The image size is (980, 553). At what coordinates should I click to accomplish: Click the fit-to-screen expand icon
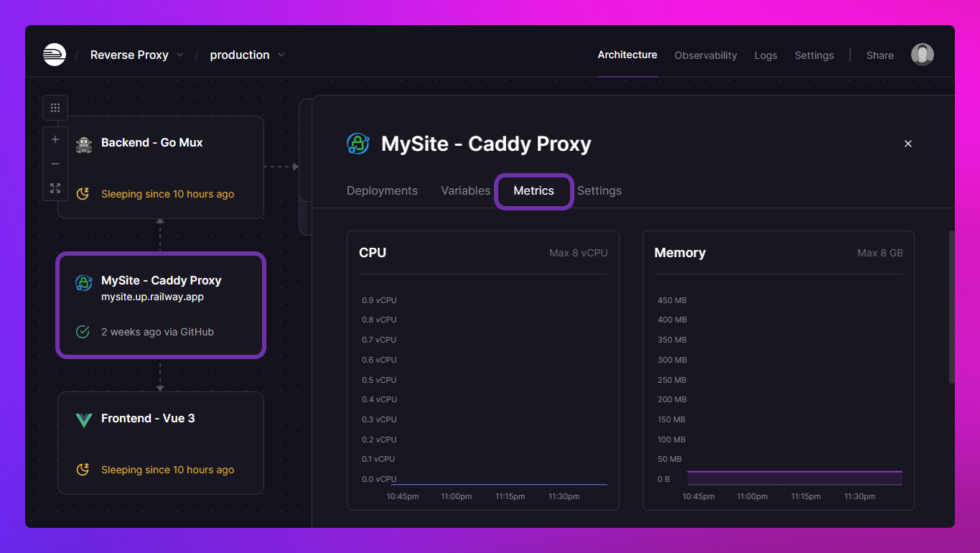tap(55, 188)
